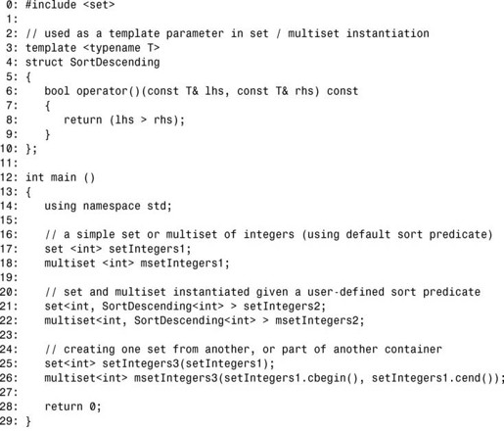The height and width of the screenshot is (431, 504).
Task: Click the using namespace std statement
Action: click(108, 207)
